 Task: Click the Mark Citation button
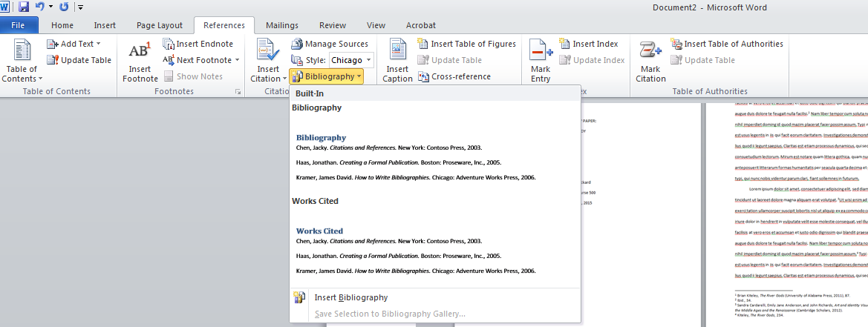pos(650,61)
